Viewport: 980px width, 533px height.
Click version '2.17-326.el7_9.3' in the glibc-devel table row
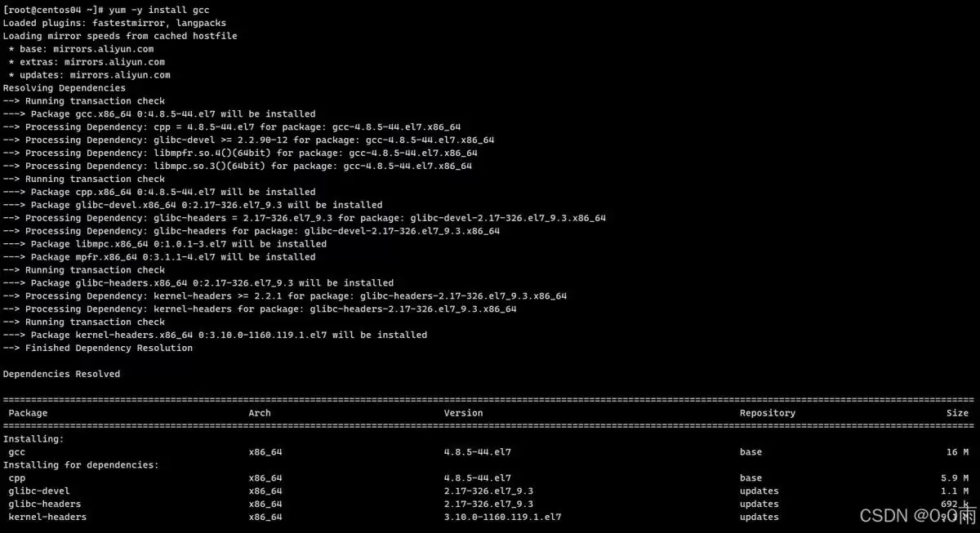pyautogui.click(x=488, y=492)
